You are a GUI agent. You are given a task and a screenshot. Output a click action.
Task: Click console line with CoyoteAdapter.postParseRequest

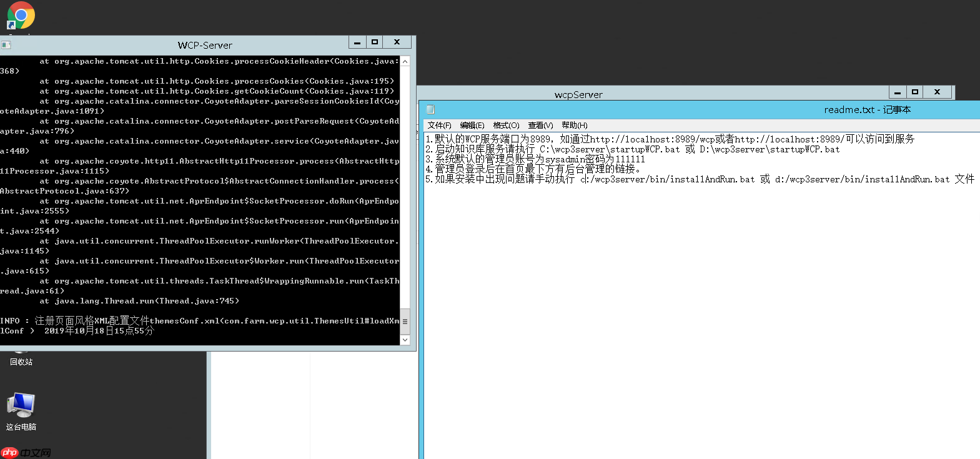[x=219, y=121]
